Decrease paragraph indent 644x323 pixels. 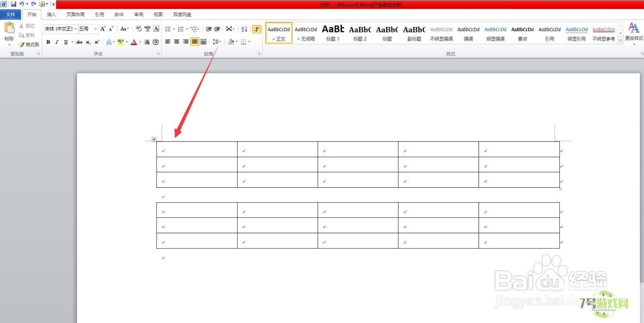[x=208, y=29]
